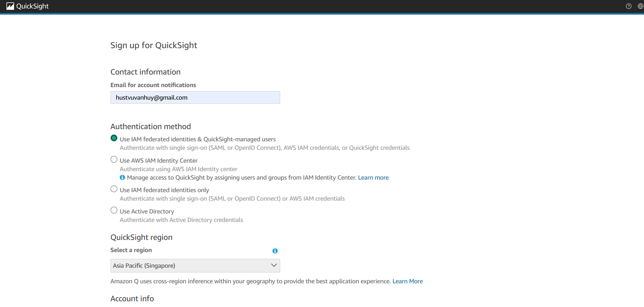Click 'Use IAM federated identities only' label text

tap(164, 190)
